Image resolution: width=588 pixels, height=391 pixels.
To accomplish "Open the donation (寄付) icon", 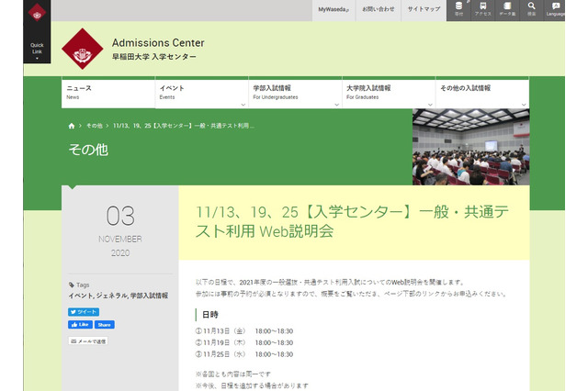I will pos(458,9).
